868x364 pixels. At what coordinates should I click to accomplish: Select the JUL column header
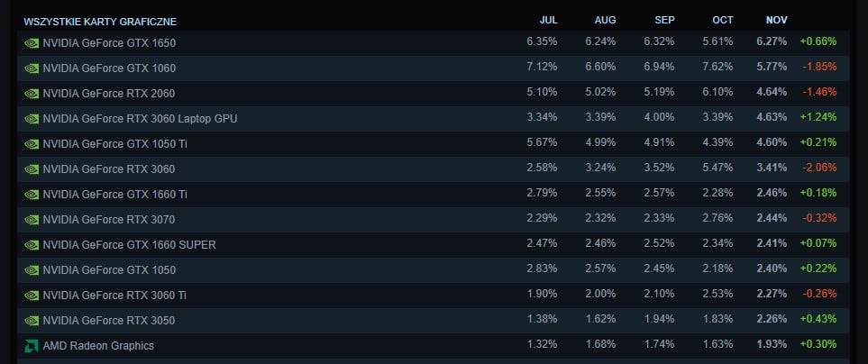tap(549, 20)
